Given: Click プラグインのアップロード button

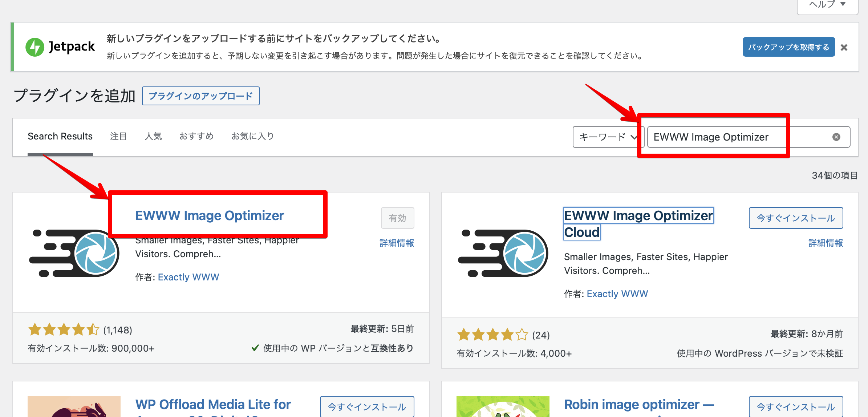Looking at the screenshot, I should coord(200,96).
